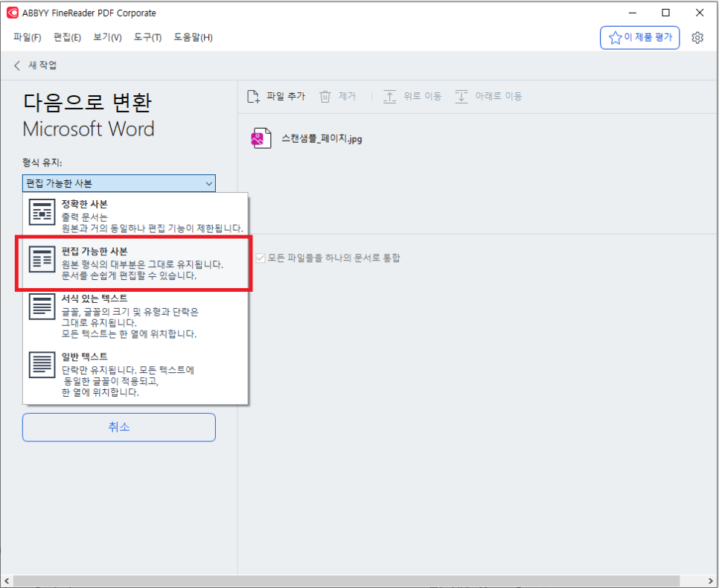Click the ABBYY FineReader logo icon
Viewport: 719px width, 588px height.
pos(13,13)
